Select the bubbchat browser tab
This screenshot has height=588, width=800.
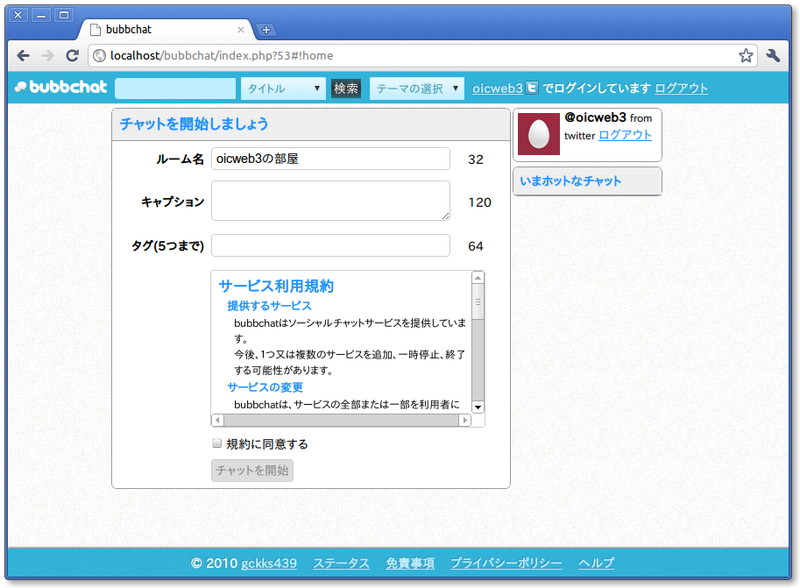(x=166, y=30)
